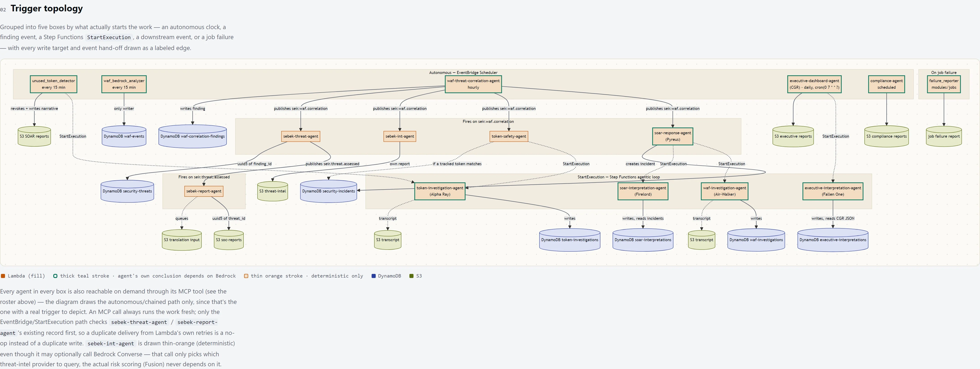The height and width of the screenshot is (369, 980).
Task: Click the thick teal stroke legend swatch
Action: (55, 276)
